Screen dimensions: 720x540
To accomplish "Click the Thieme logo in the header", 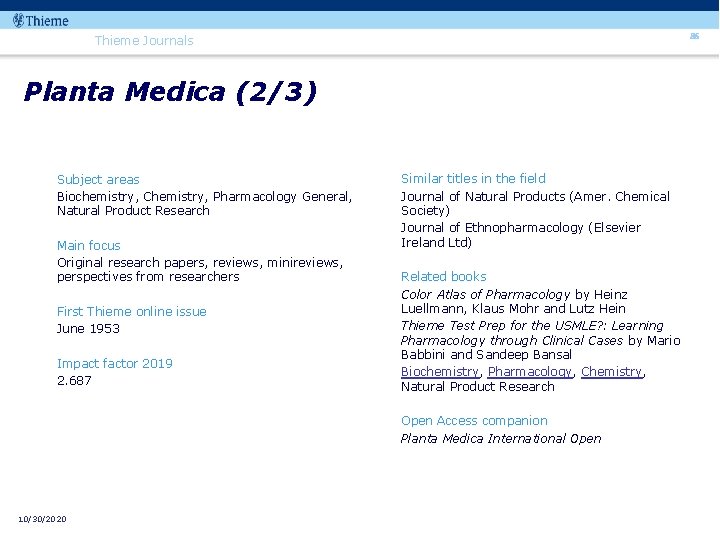I will pyautogui.click(x=40, y=21).
